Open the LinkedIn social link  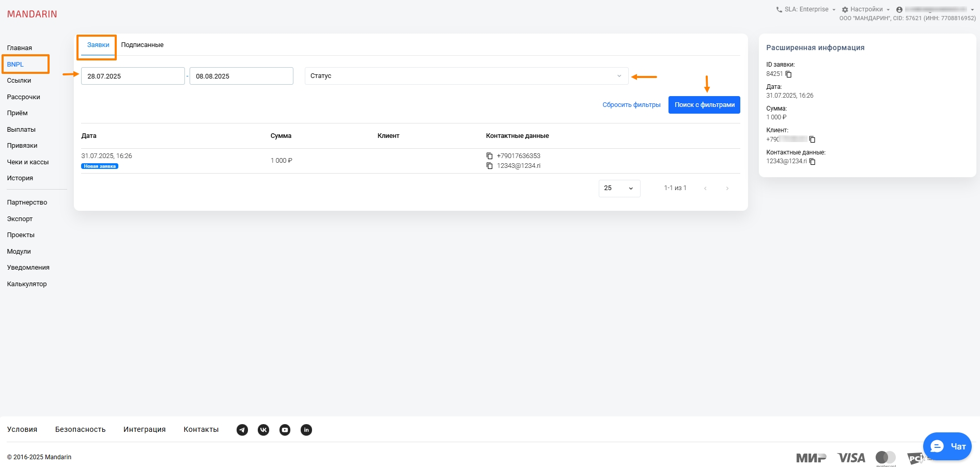coord(306,430)
